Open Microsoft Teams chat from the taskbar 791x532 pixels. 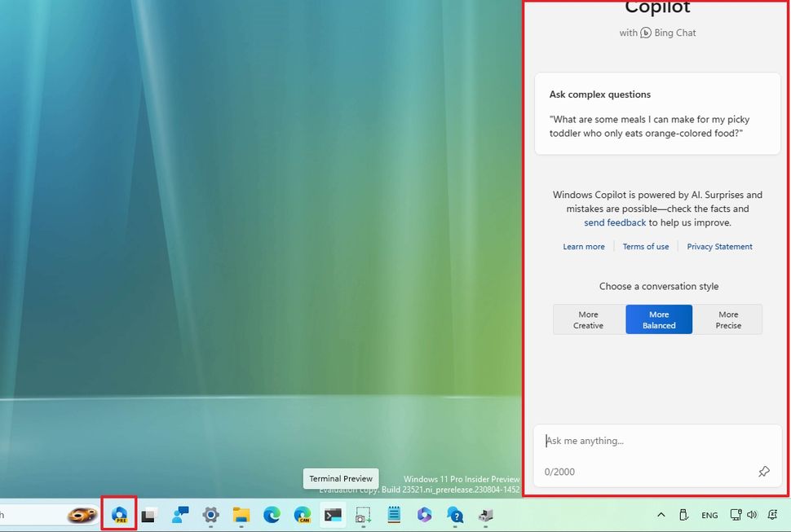pyautogui.click(x=179, y=515)
